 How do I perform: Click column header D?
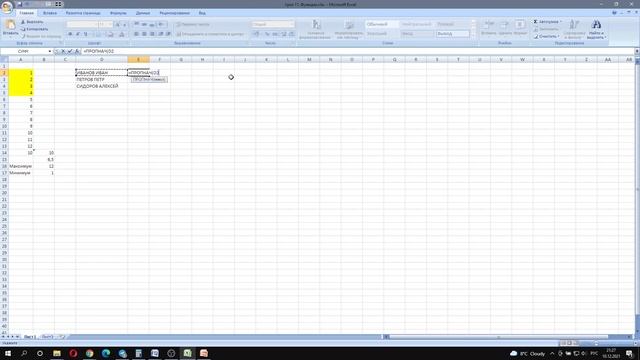click(102, 60)
